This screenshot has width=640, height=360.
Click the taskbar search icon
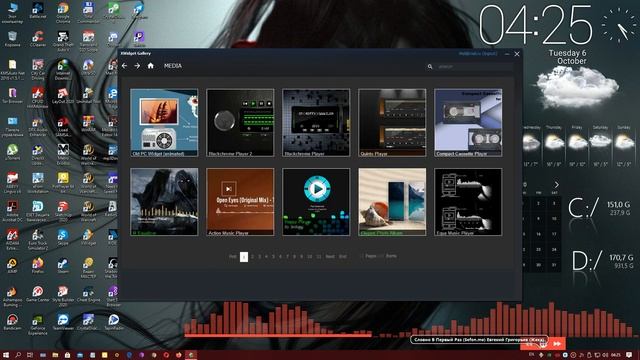pyautogui.click(x=18, y=355)
